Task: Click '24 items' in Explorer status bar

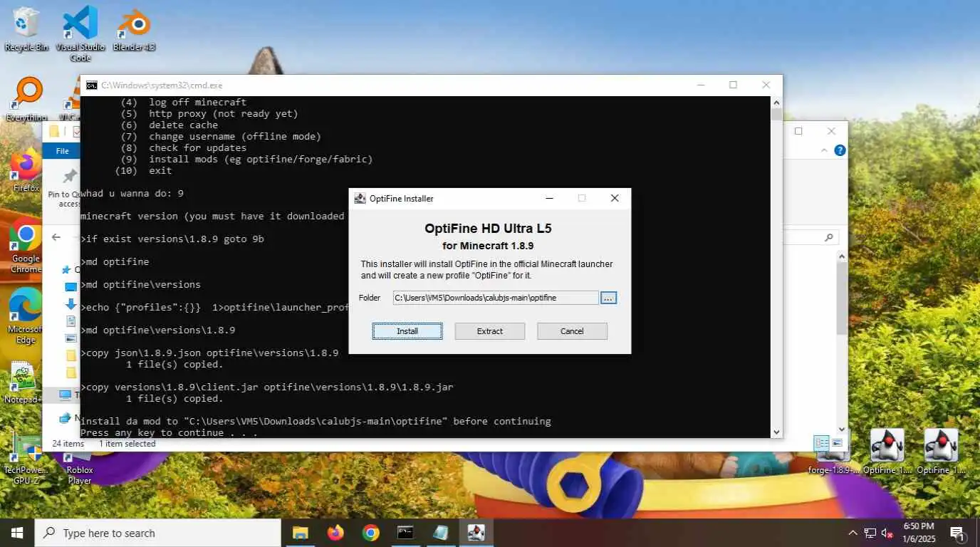Action: click(68, 444)
